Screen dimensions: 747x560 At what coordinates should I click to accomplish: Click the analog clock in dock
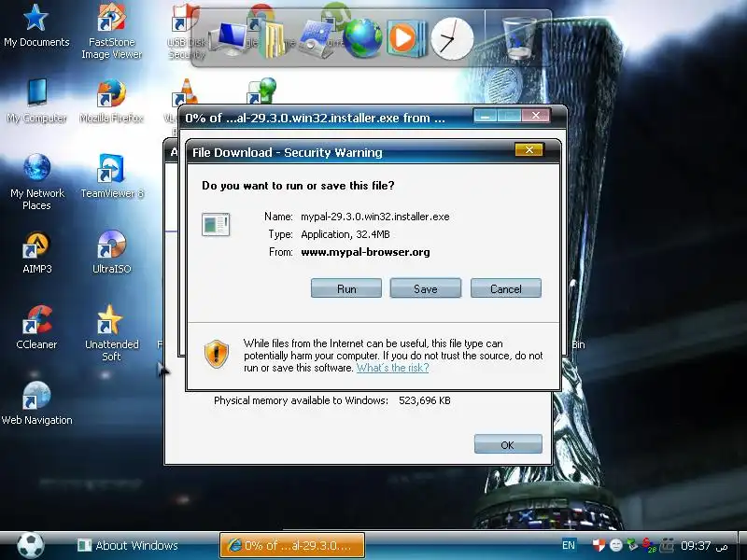452,39
